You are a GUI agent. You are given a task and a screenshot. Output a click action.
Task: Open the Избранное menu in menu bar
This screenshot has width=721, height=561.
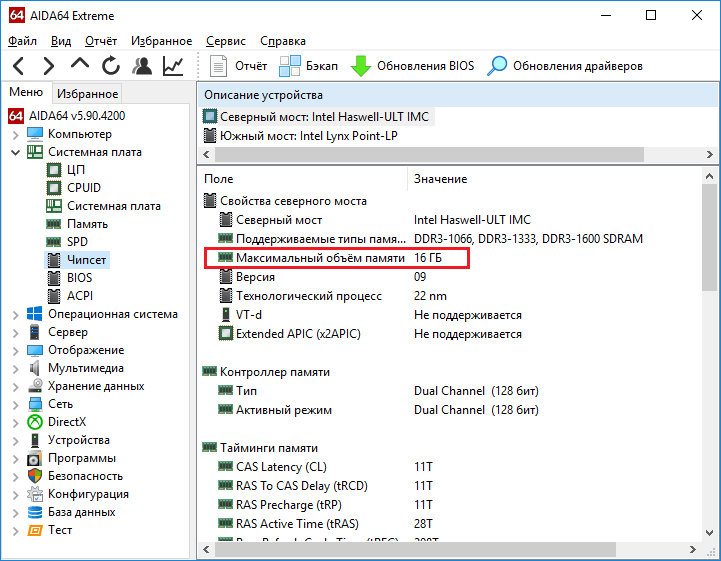(161, 41)
